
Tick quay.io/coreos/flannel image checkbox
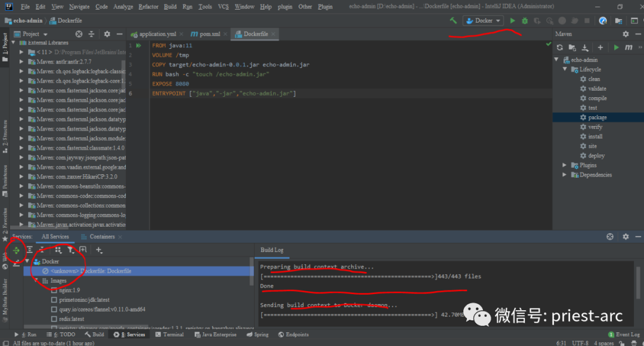[x=54, y=309]
